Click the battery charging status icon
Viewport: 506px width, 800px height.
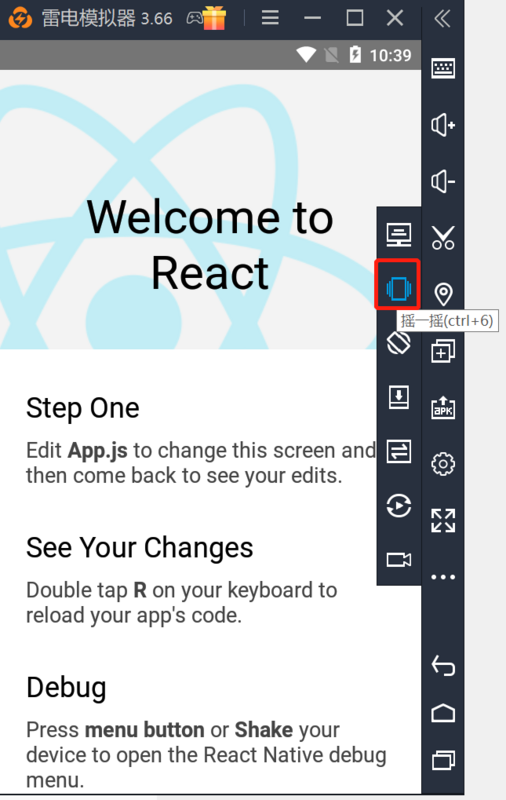coord(355,55)
